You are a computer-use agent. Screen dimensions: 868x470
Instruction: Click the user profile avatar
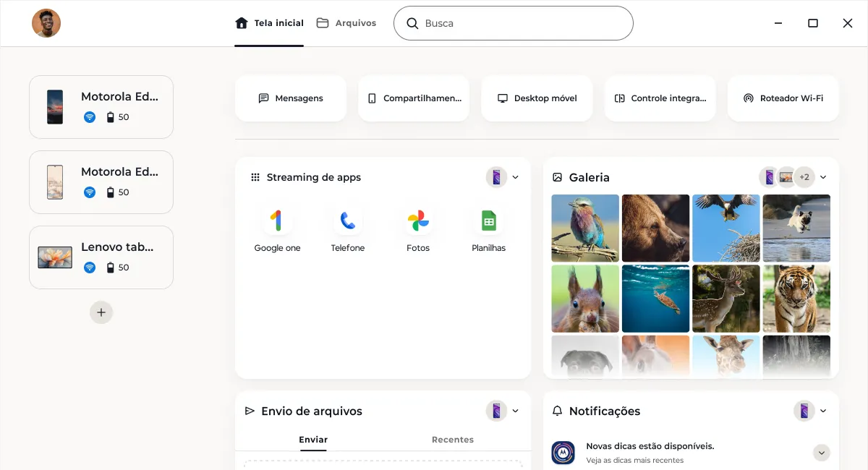(x=46, y=23)
